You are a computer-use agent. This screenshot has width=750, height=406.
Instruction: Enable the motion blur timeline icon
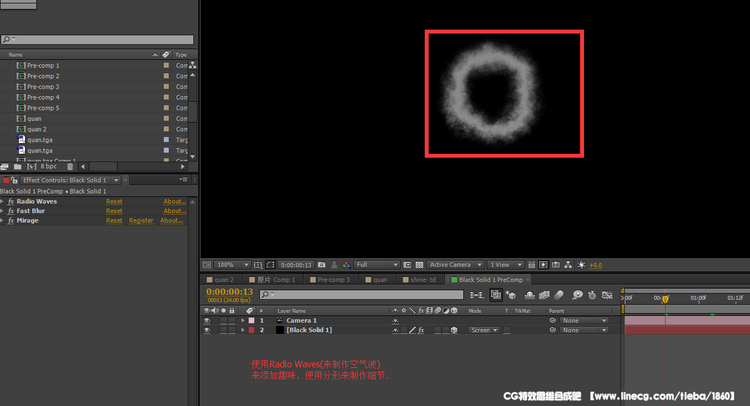(x=559, y=295)
